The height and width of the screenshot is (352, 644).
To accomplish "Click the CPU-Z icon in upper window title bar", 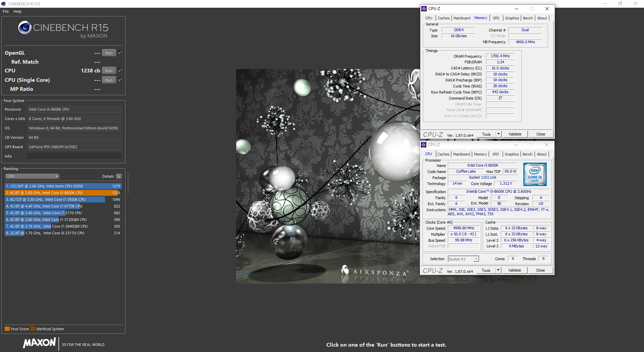I will [x=424, y=9].
